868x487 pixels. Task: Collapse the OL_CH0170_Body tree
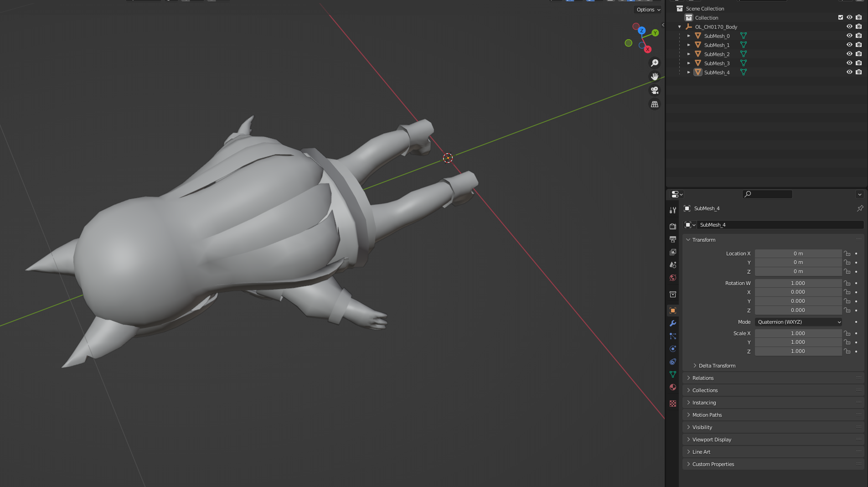tap(679, 27)
